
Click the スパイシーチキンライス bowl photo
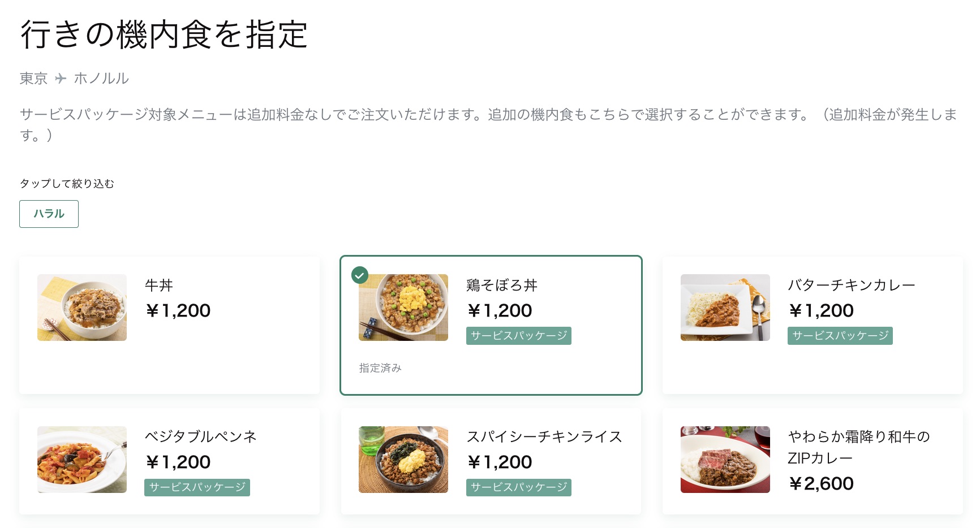pyautogui.click(x=403, y=460)
